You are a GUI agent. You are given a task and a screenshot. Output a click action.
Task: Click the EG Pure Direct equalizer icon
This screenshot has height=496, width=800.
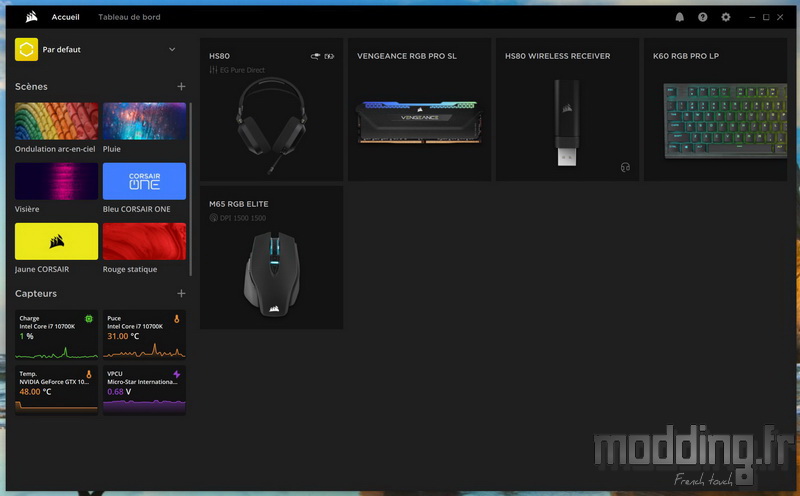click(x=213, y=70)
